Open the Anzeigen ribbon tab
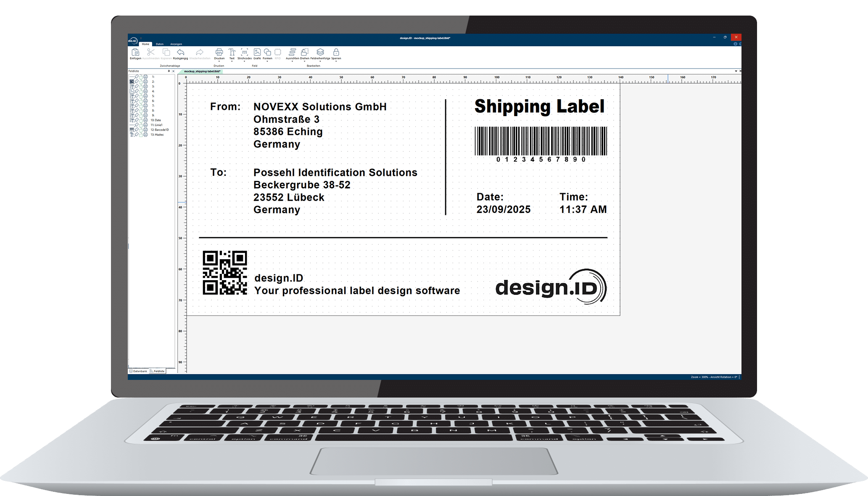The width and height of the screenshot is (868, 496). (176, 44)
